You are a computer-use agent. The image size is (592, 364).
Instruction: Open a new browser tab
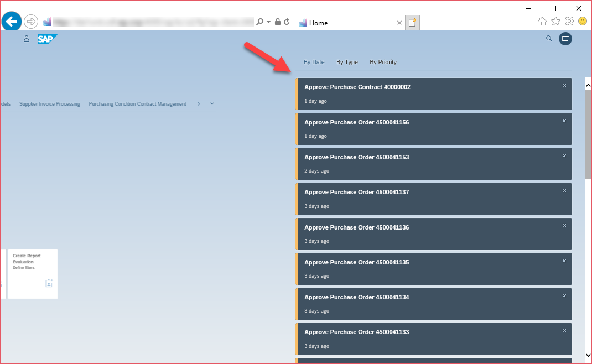[412, 22]
